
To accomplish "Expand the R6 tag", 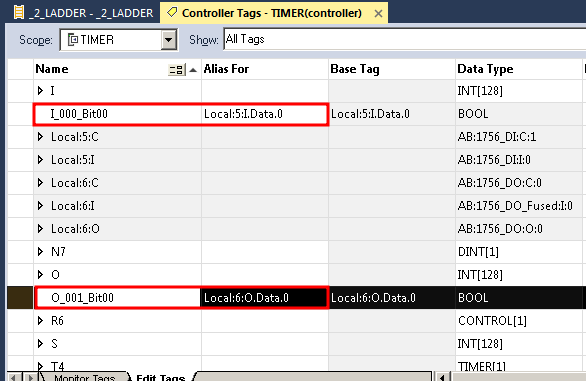I will [x=40, y=321].
